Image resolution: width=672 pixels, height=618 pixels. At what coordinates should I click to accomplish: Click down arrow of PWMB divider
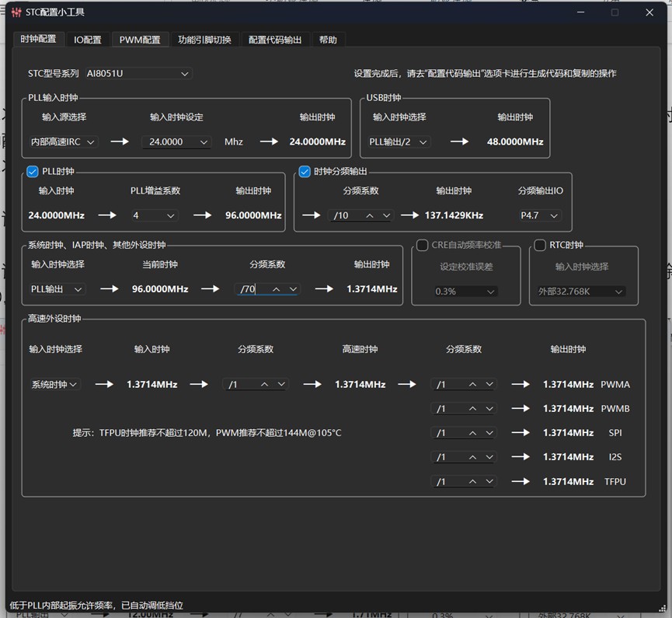click(x=489, y=409)
